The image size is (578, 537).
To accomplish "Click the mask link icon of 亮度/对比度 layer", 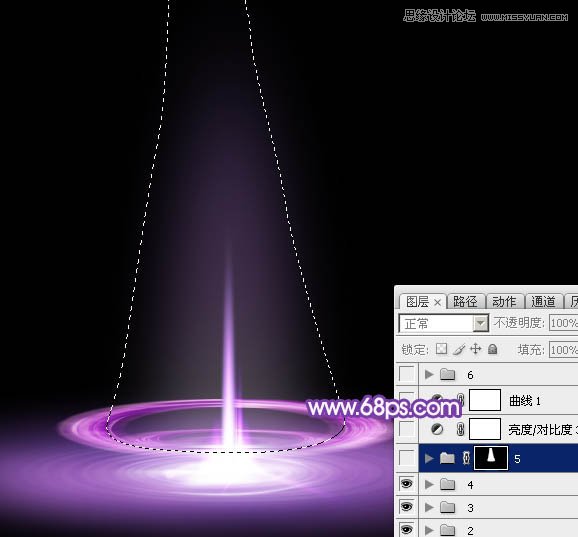I will click(460, 429).
